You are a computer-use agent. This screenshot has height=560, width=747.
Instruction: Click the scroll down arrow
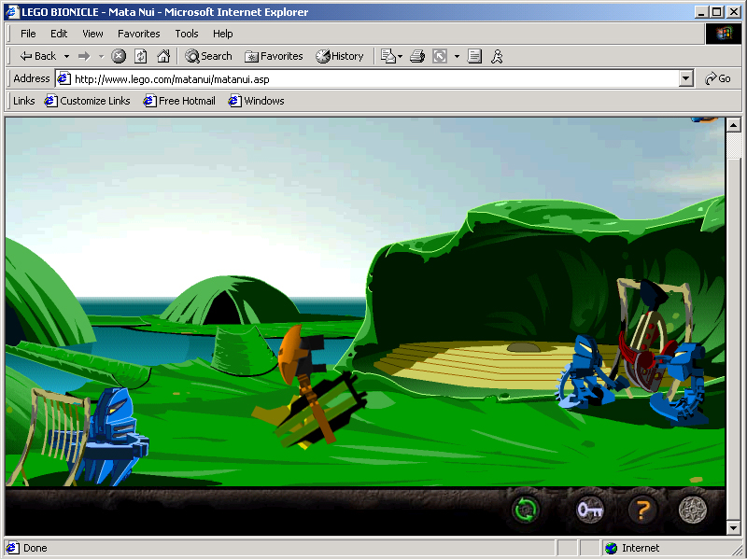click(x=733, y=527)
